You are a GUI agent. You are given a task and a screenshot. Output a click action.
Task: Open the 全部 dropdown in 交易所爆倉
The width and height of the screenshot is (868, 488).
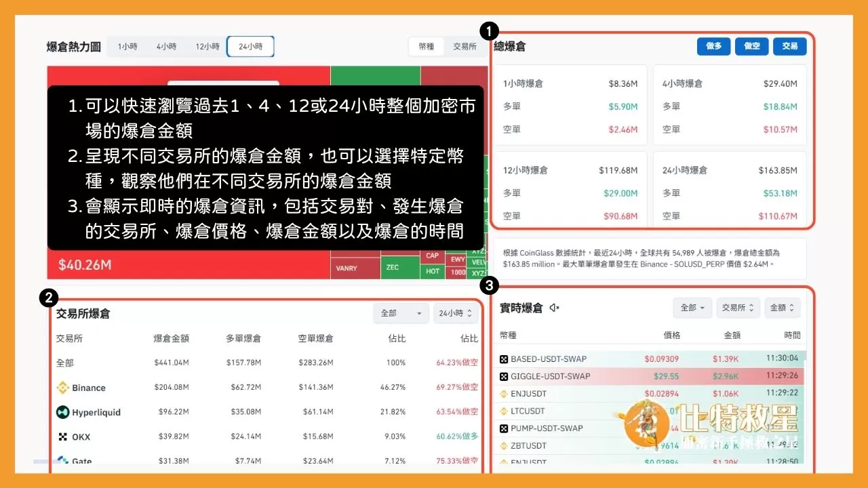click(401, 313)
